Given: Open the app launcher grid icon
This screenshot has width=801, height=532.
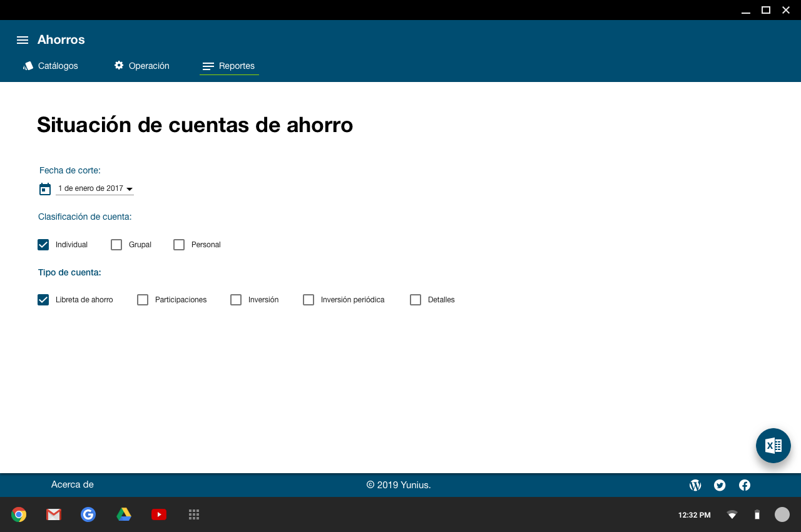Looking at the screenshot, I should pyautogui.click(x=194, y=514).
